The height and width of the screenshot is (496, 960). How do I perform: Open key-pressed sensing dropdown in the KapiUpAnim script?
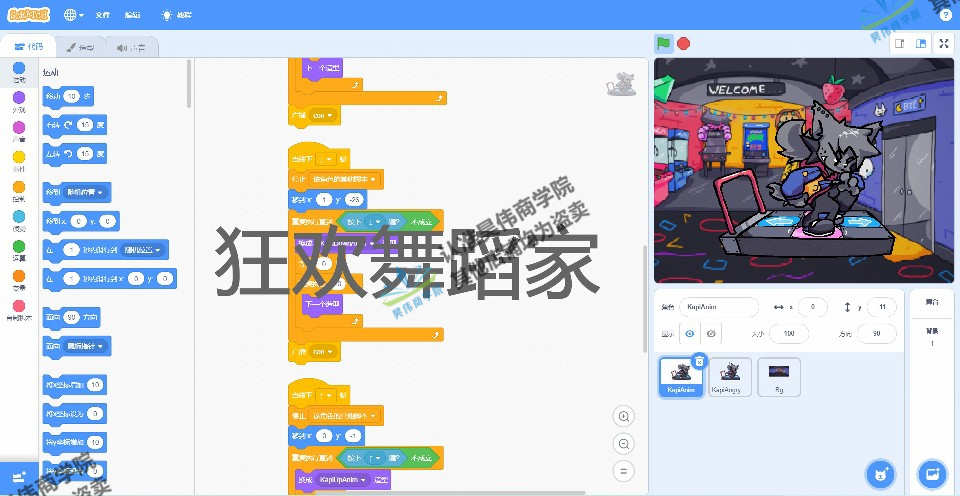coord(373,458)
